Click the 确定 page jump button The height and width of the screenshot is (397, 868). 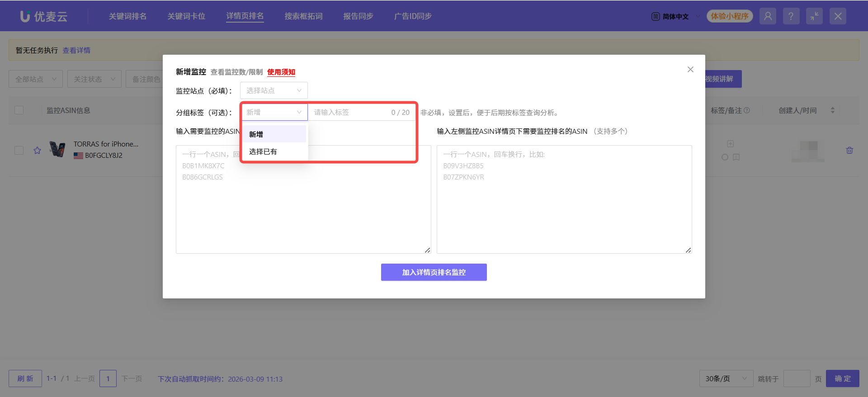coord(843,378)
